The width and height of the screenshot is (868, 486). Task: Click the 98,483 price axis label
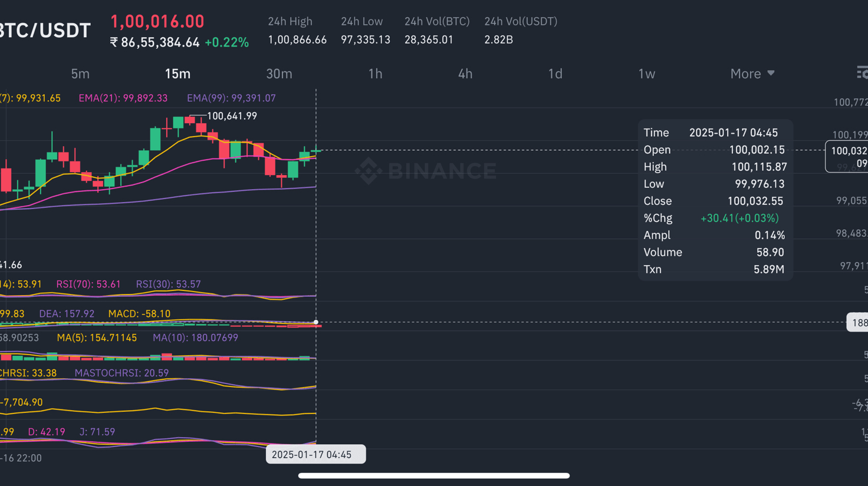click(x=851, y=233)
